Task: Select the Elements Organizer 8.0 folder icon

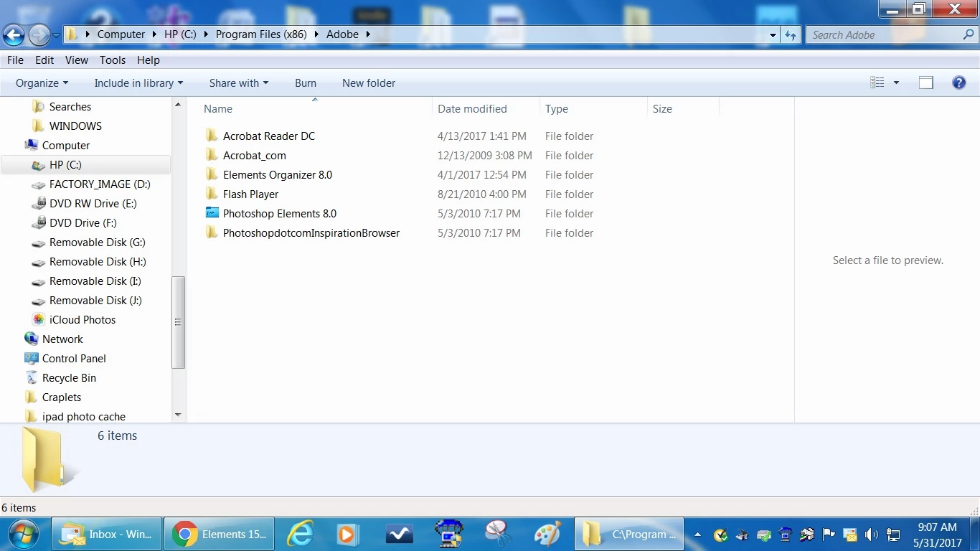Action: [x=212, y=174]
